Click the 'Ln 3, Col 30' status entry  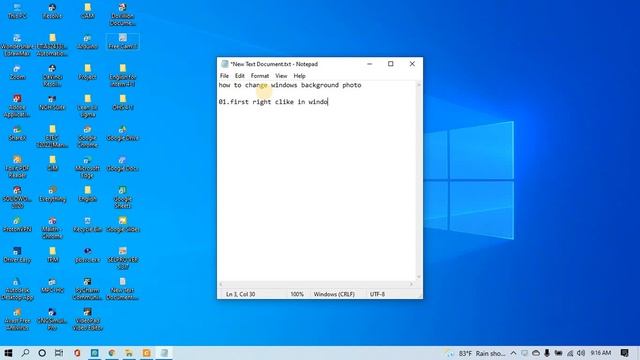coord(240,294)
